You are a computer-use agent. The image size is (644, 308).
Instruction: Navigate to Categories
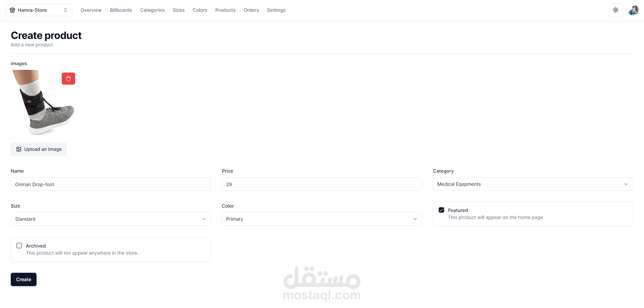[x=152, y=10]
